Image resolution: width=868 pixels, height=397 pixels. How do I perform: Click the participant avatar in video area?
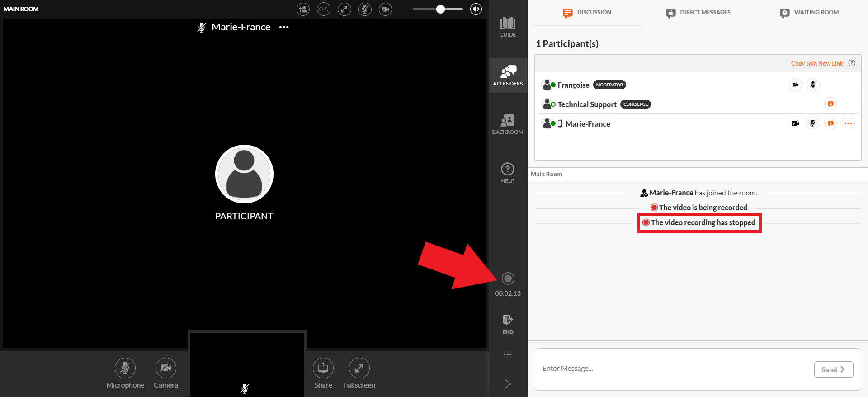pyautogui.click(x=244, y=174)
